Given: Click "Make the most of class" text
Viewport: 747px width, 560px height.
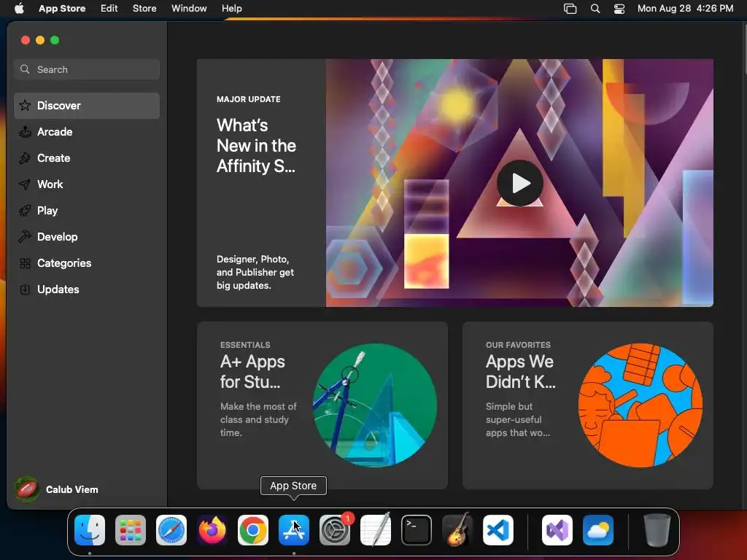Looking at the screenshot, I should pyautogui.click(x=258, y=419).
